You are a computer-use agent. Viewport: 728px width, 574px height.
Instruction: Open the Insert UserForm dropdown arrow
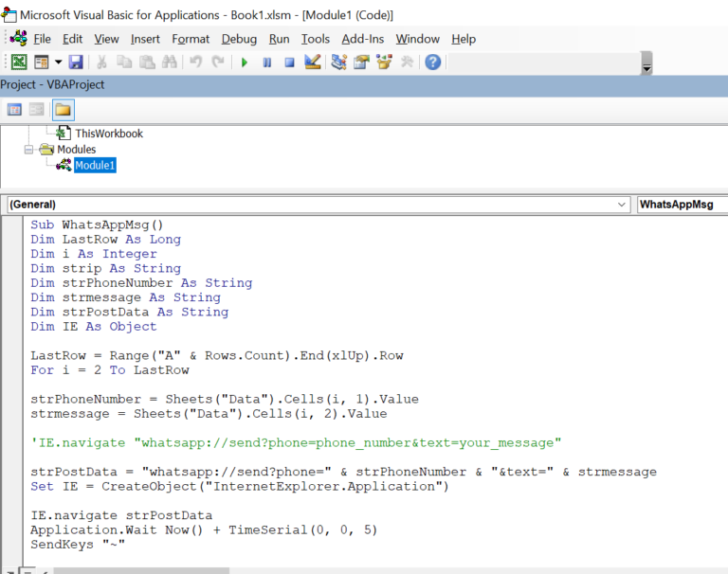click(x=59, y=63)
